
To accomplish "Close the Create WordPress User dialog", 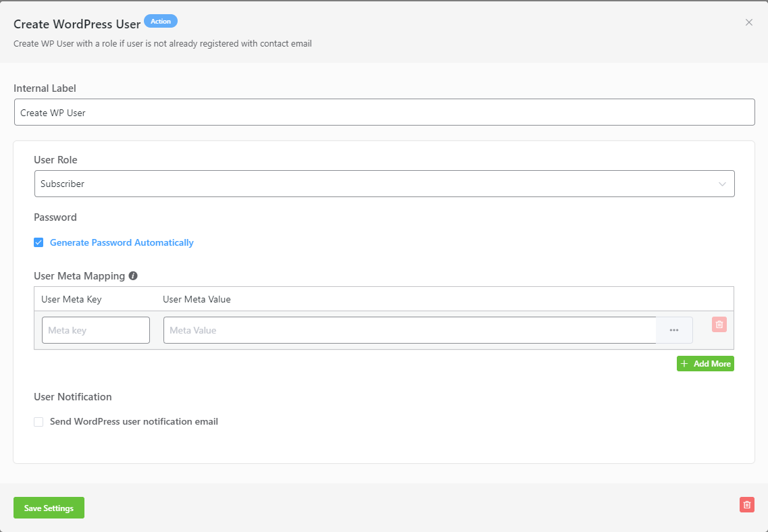I will (x=748, y=22).
